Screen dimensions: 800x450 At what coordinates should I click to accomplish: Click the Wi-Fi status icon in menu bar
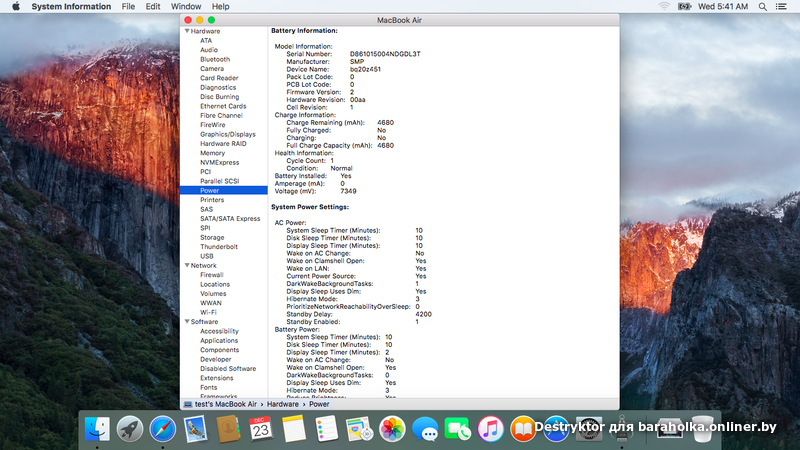pyautogui.click(x=664, y=7)
